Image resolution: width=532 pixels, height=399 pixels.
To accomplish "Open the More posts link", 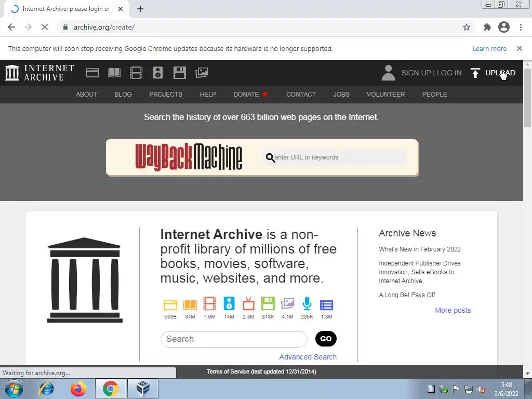I will click(x=453, y=310).
